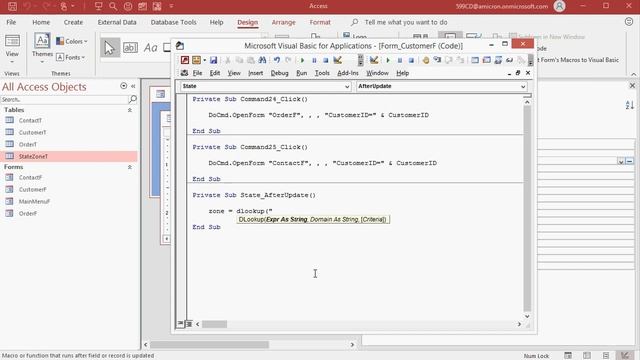The image size is (640, 360).
Task: Switch to Procedure View at code window bottom
Action: click(180, 324)
